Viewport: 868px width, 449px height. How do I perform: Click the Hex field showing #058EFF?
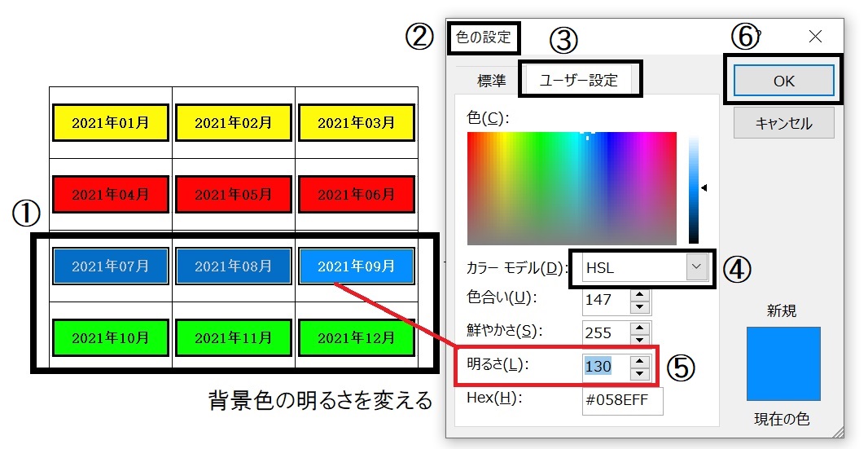tap(622, 400)
